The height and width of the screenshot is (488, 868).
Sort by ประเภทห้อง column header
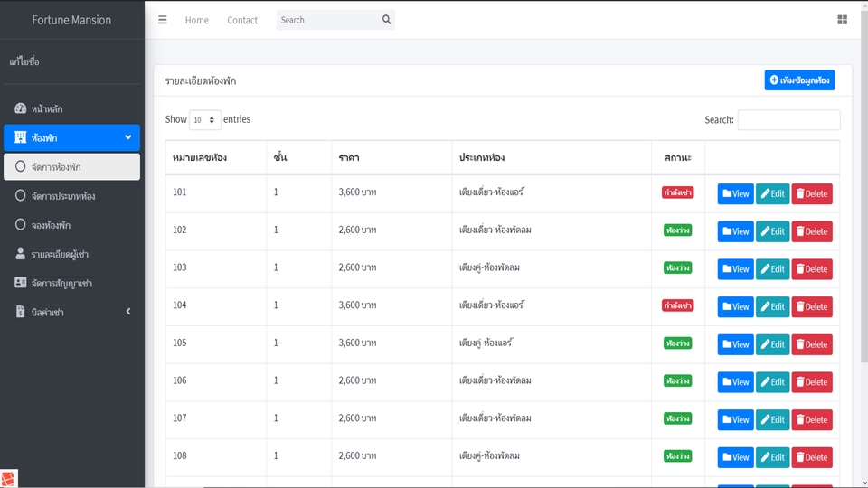click(x=552, y=157)
